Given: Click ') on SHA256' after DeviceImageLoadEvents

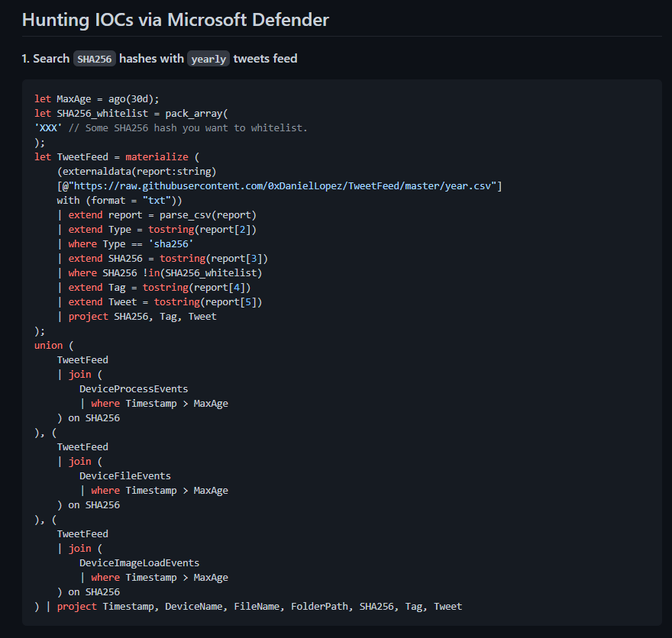Looking at the screenshot, I should (89, 592).
